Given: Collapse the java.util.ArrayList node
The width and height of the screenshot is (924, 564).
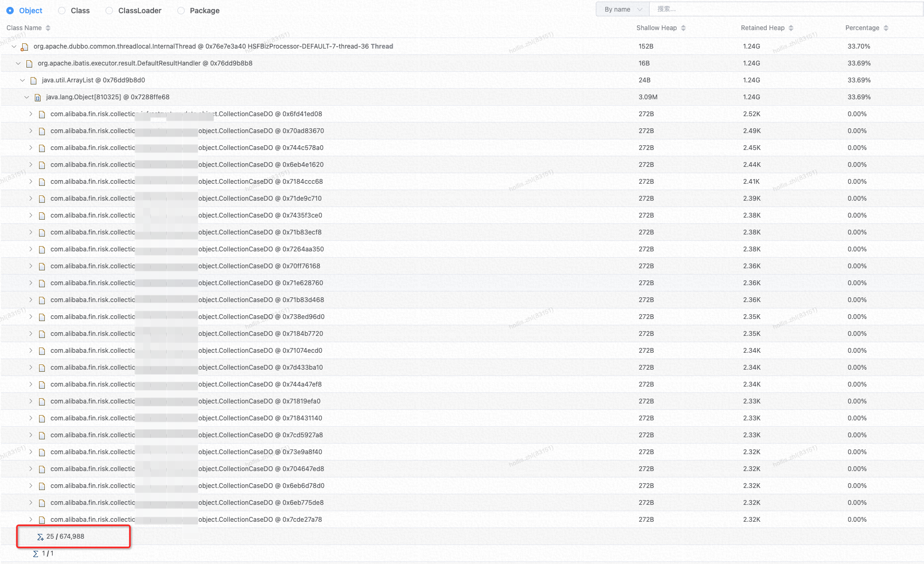Looking at the screenshot, I should (x=22, y=80).
